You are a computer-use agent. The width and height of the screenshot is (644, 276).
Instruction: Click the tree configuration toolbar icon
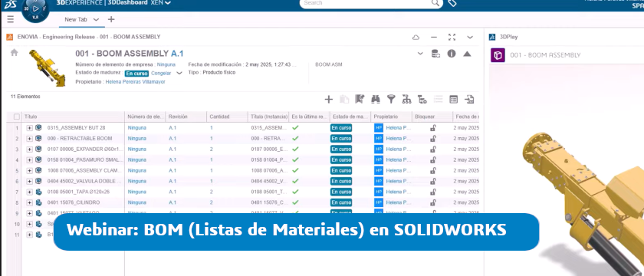pos(422,99)
